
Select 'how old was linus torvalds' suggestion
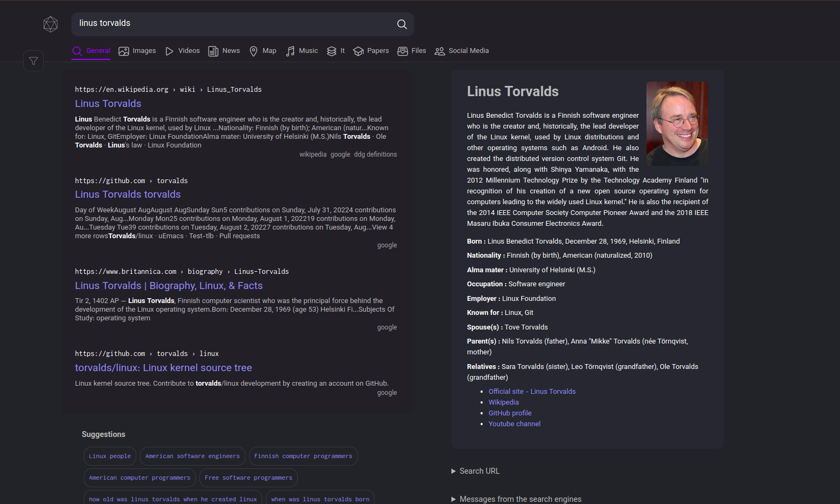click(173, 498)
